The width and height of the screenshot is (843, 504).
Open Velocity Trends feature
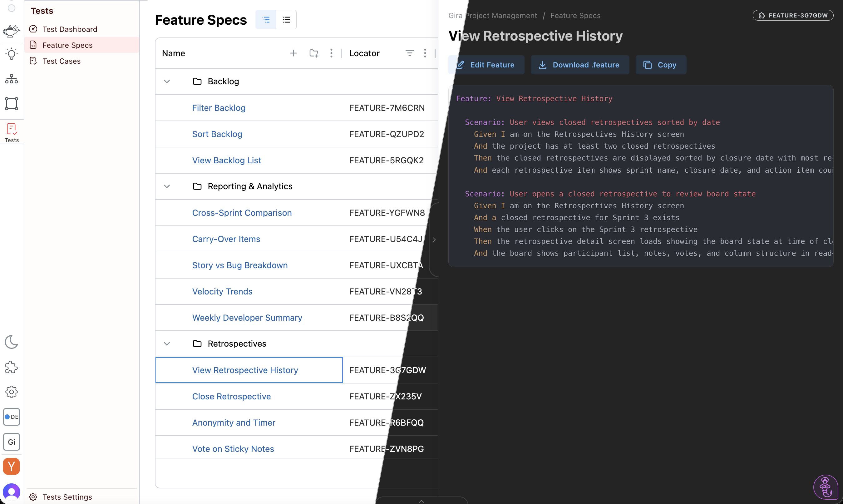(x=222, y=291)
